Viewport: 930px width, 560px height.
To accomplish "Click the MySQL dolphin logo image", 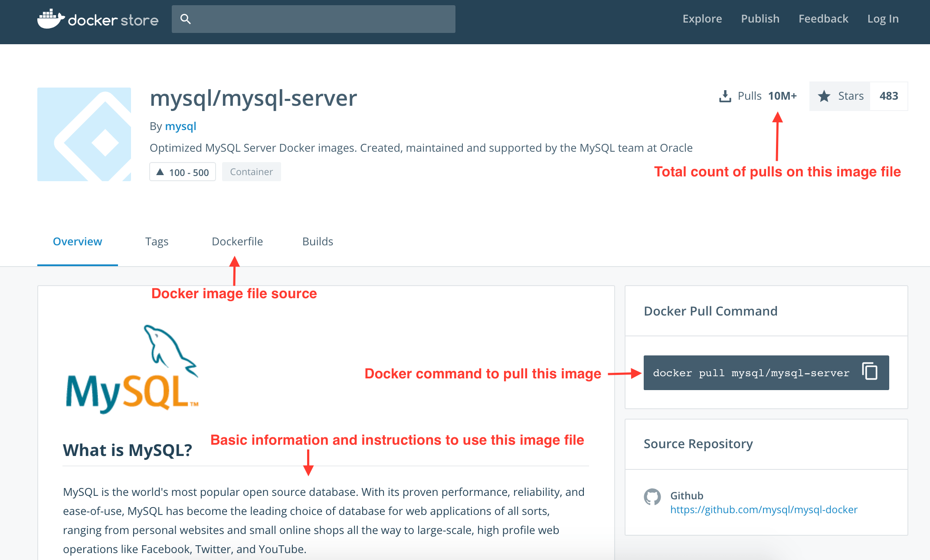I will click(132, 369).
